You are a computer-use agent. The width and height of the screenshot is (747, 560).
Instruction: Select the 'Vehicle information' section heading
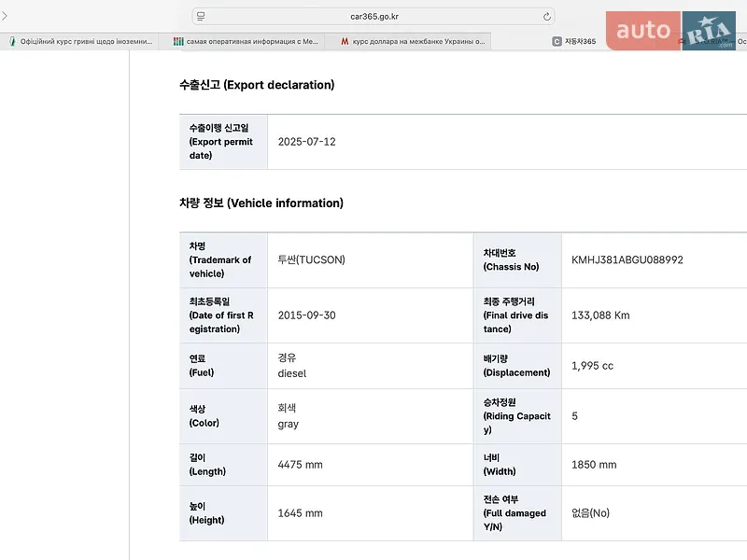pyautogui.click(x=261, y=203)
